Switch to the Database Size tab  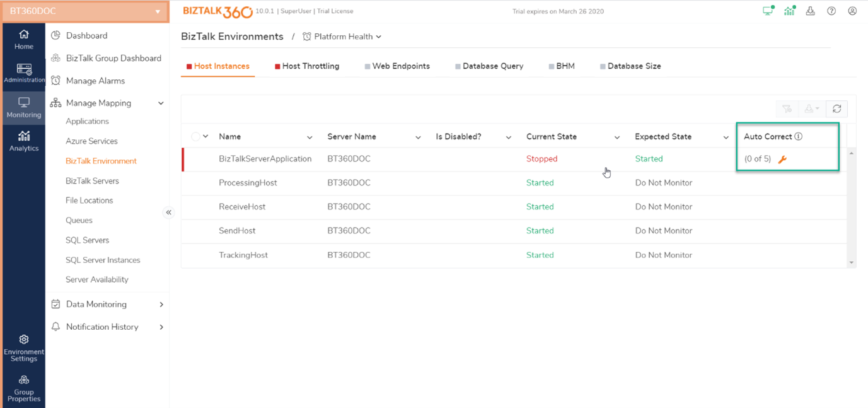tap(630, 66)
